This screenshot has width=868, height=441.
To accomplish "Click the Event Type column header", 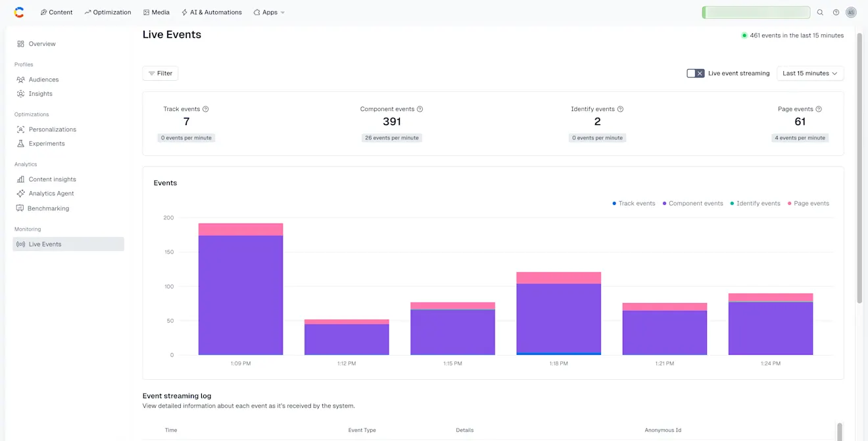I will coord(362,430).
